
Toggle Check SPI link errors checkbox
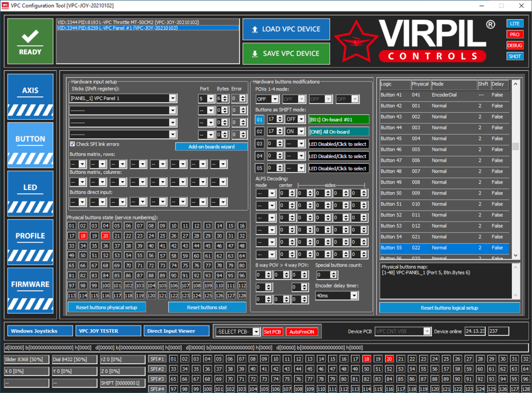(x=72, y=144)
